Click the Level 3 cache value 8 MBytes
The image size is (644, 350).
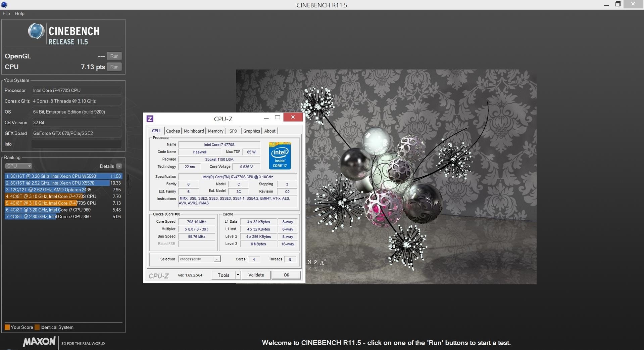pos(258,244)
